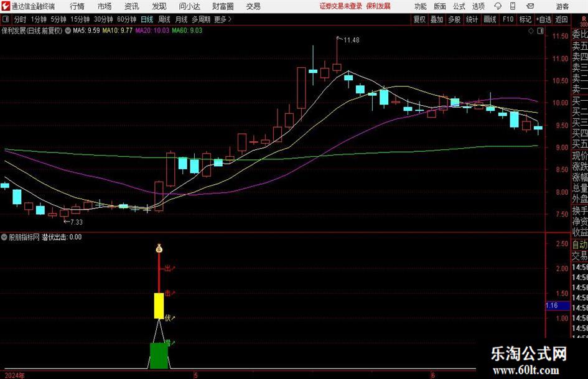
Task: Open the 版面 menu
Action: pos(439,6)
